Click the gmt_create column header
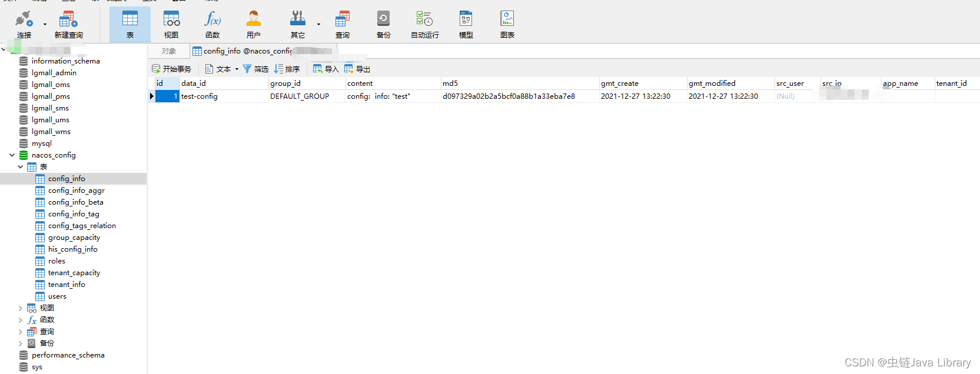The width and height of the screenshot is (980, 374). tap(643, 84)
